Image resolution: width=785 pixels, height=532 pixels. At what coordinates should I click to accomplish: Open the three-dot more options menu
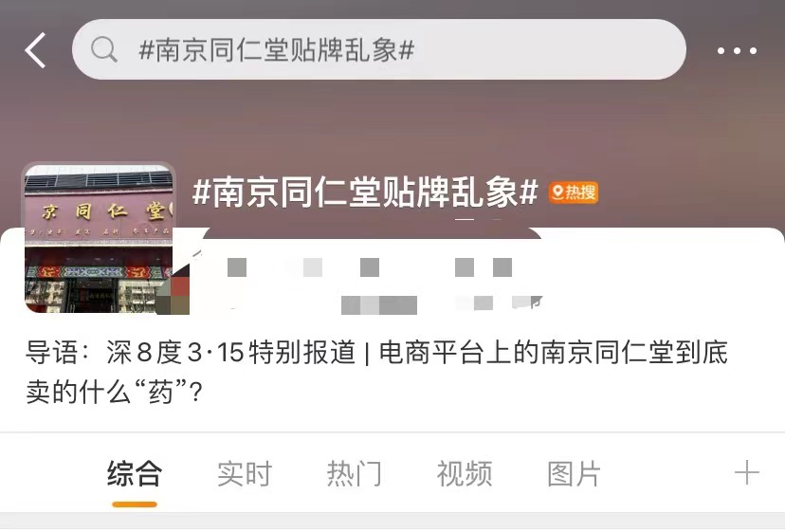coord(737,50)
